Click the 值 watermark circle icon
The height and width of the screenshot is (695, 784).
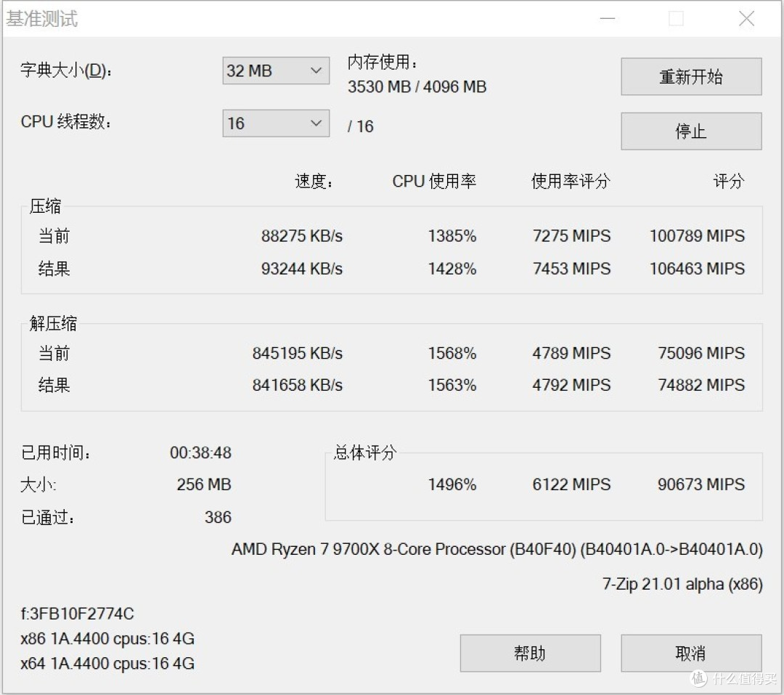pyautogui.click(x=698, y=678)
